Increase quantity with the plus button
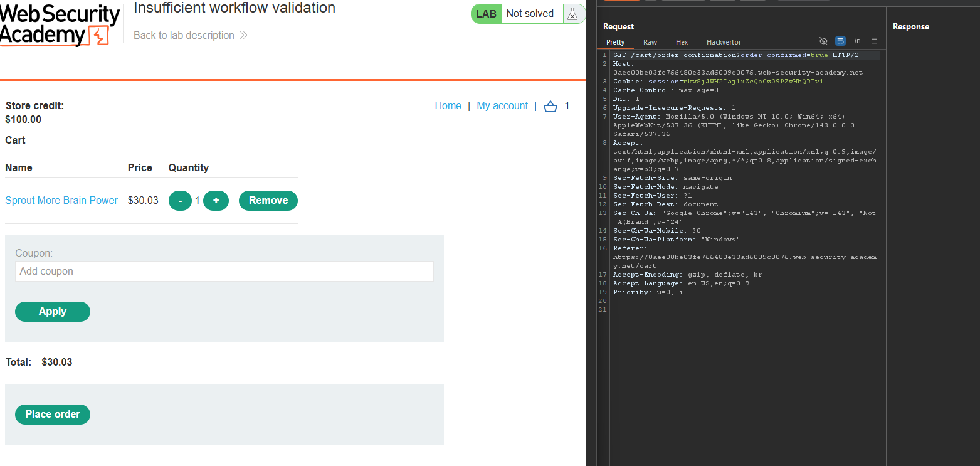The image size is (980, 466). (x=216, y=201)
